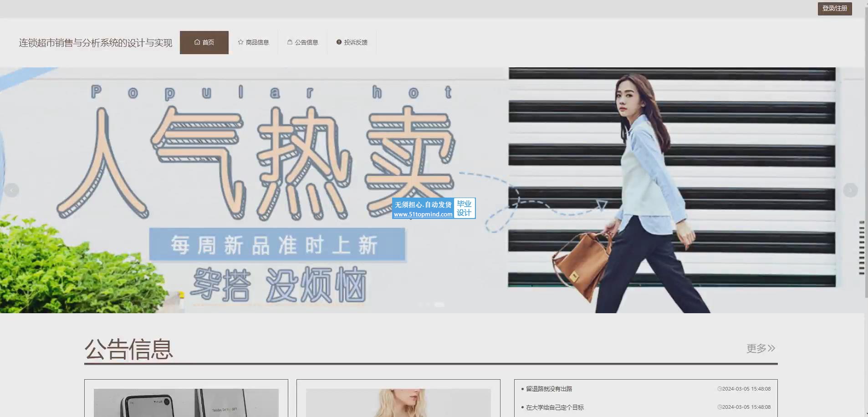The height and width of the screenshot is (417, 868).
Task: Show next banner with right carousel arrow
Action: click(850, 190)
